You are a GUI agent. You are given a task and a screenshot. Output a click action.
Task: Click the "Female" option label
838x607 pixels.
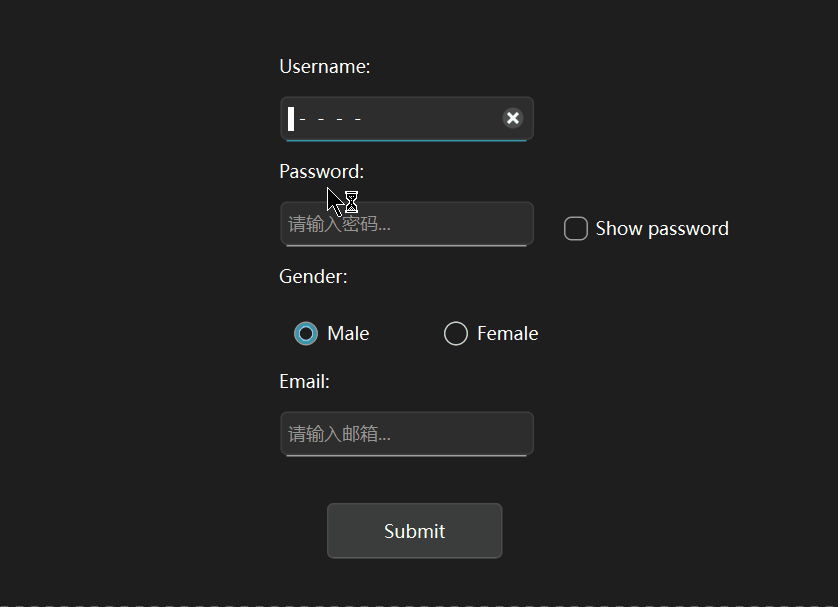coord(507,334)
